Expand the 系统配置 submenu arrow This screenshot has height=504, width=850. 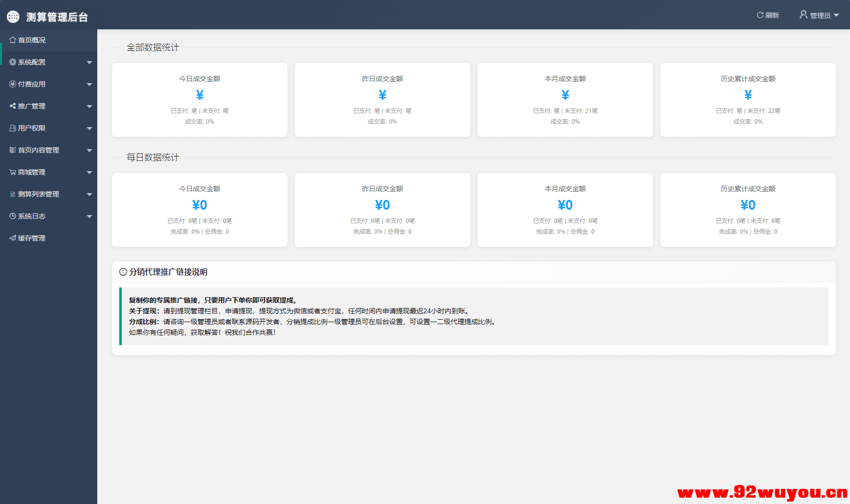[x=89, y=63]
